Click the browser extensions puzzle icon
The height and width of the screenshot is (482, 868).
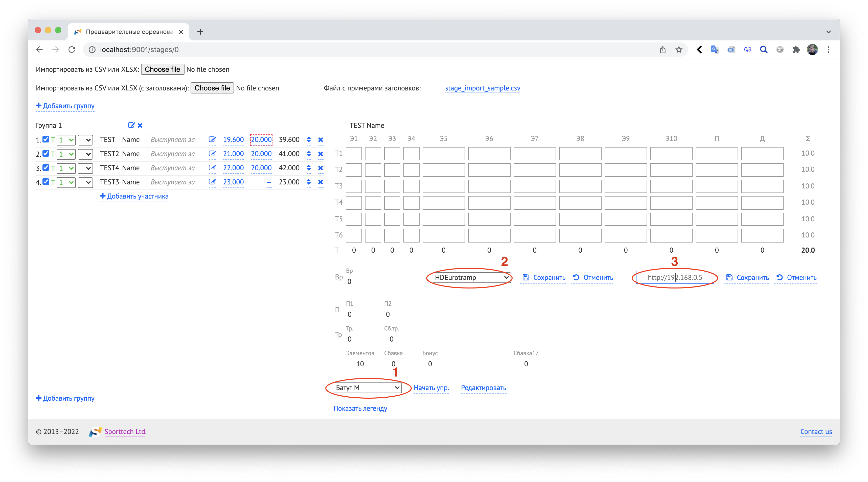click(796, 50)
